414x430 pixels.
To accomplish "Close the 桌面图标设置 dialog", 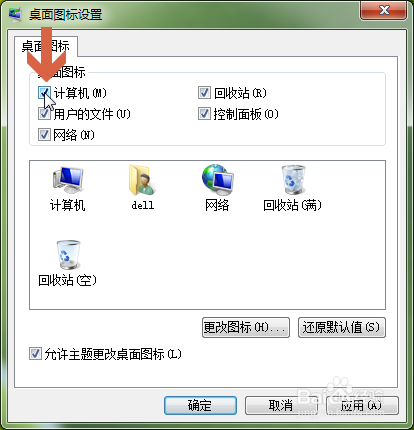I will 384,10.
